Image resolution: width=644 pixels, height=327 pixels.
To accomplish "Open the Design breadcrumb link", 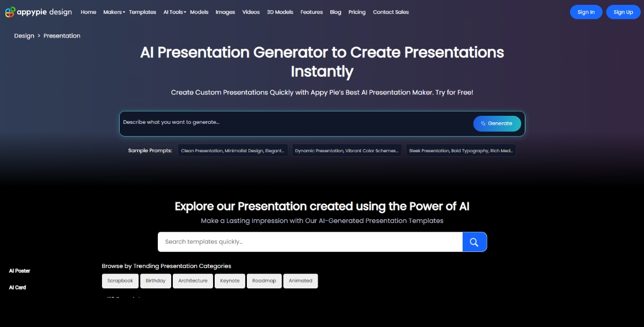I will (x=24, y=35).
